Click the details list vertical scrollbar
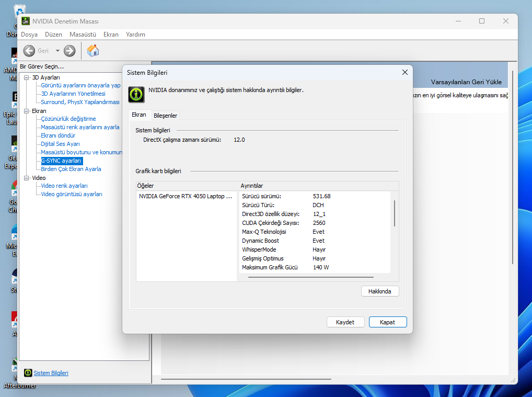 pyautogui.click(x=395, y=213)
